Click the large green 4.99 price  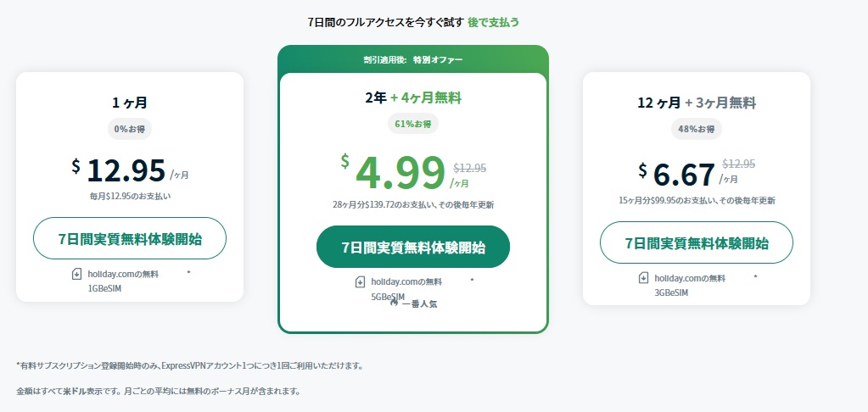click(x=400, y=172)
